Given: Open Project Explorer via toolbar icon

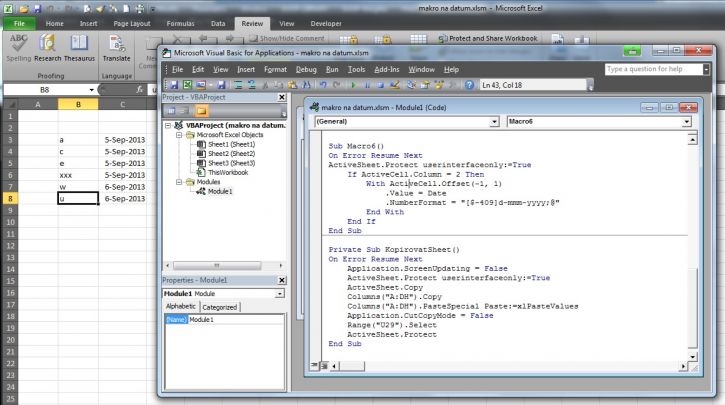Looking at the screenshot, I should (411, 85).
